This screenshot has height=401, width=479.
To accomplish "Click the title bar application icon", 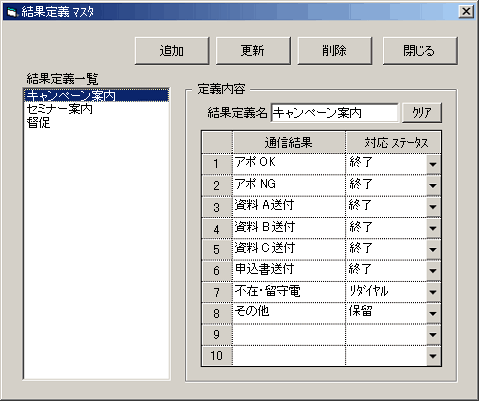I will (12, 12).
